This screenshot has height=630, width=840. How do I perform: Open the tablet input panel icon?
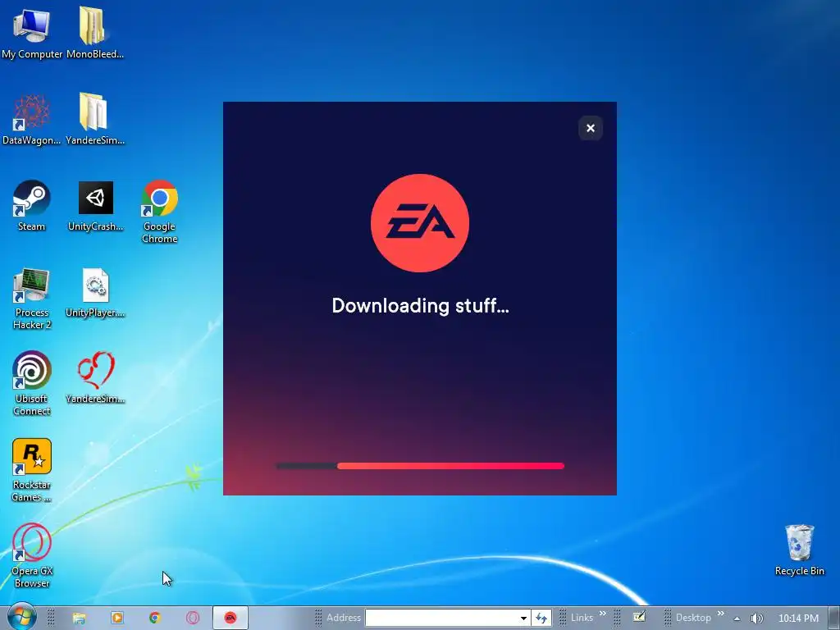click(x=639, y=617)
